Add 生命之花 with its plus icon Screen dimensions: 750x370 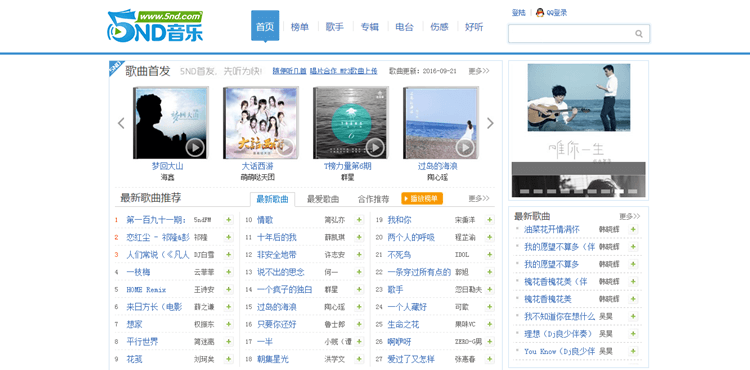point(490,324)
